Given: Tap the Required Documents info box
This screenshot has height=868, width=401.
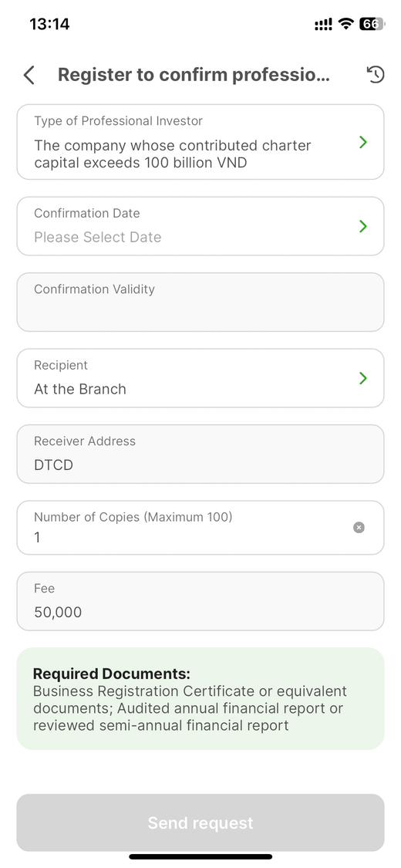Looking at the screenshot, I should pyautogui.click(x=200, y=698).
